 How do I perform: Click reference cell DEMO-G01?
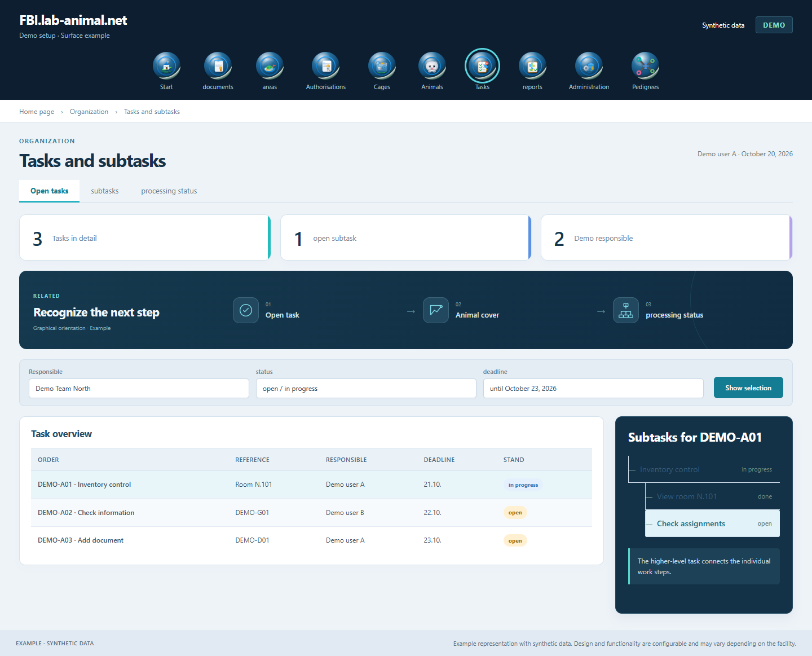pos(252,513)
